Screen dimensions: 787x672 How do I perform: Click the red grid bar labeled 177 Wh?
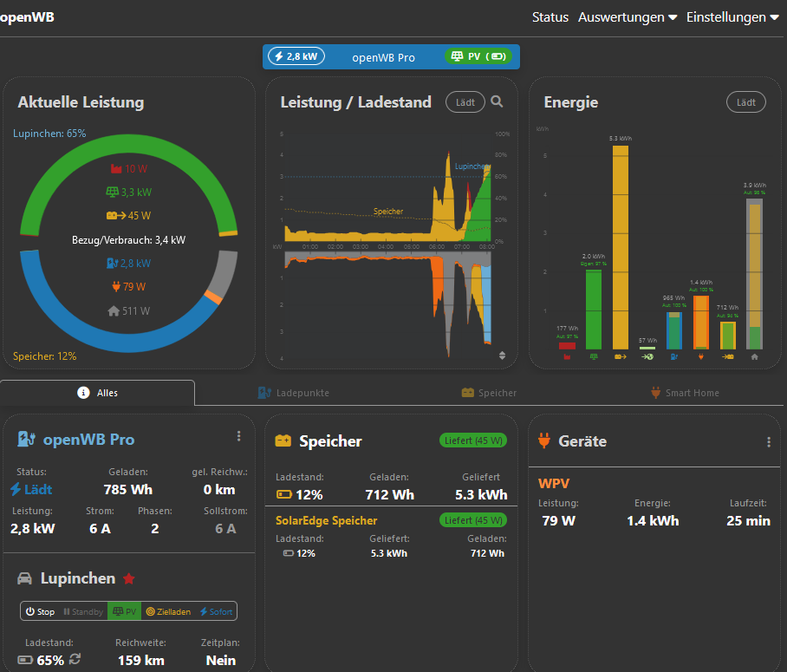pos(567,346)
